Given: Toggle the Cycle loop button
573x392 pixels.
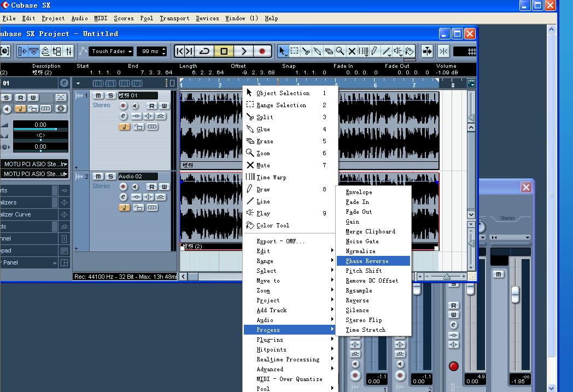Looking at the screenshot, I should (204, 51).
